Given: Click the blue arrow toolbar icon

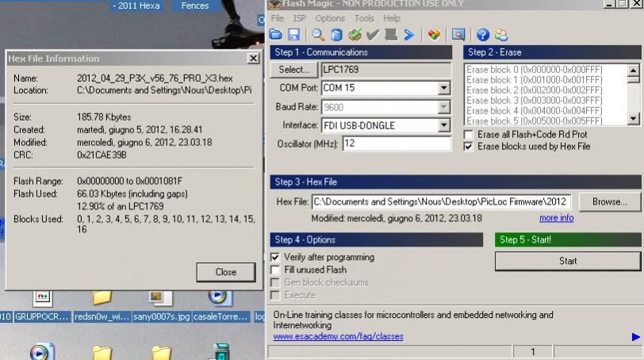Looking at the screenshot, I should [409, 34].
